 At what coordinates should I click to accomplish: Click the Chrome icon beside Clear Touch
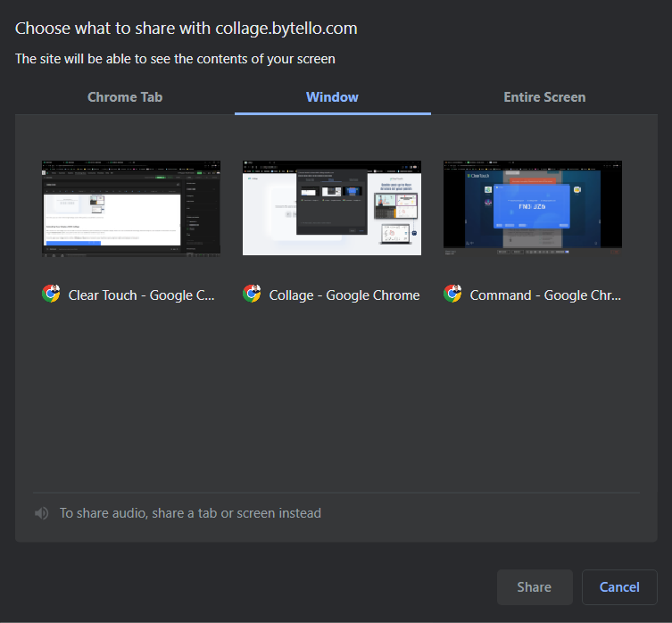51,295
